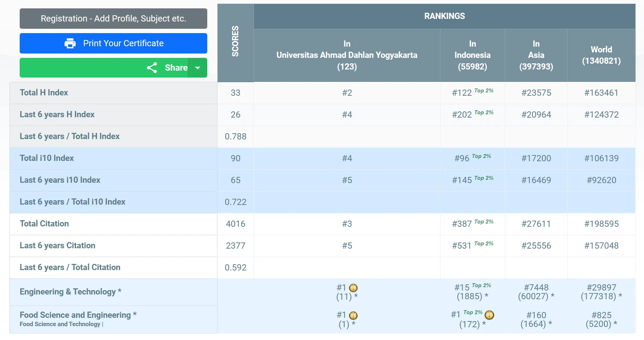644x340 pixels.
Task: Click the In Asia column header
Action: click(x=536, y=55)
